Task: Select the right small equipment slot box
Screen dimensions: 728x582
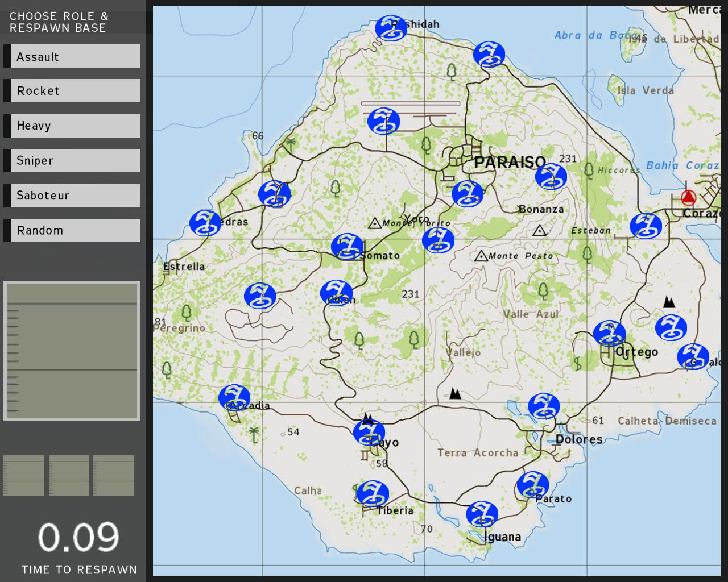Action: pyautogui.click(x=114, y=475)
